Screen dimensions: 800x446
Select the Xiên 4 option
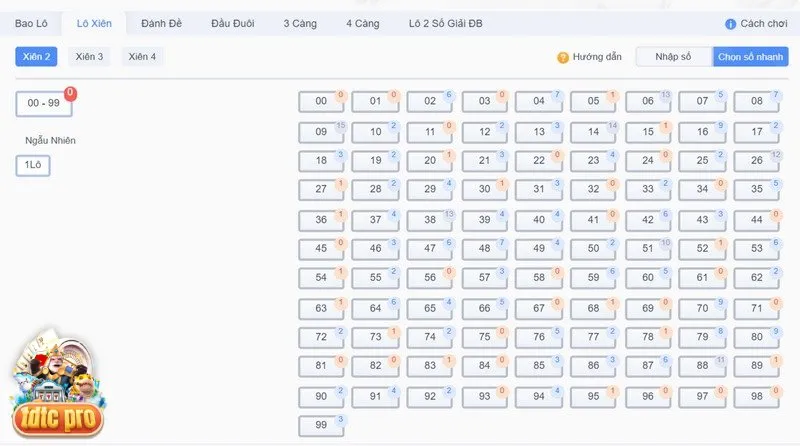[x=142, y=57]
